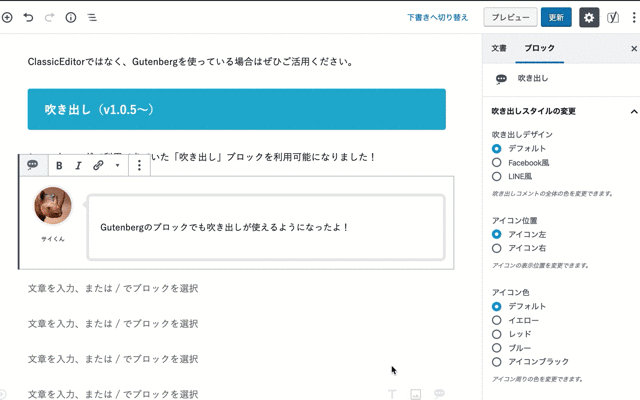
Task: Undo the last change
Action: (x=28, y=17)
